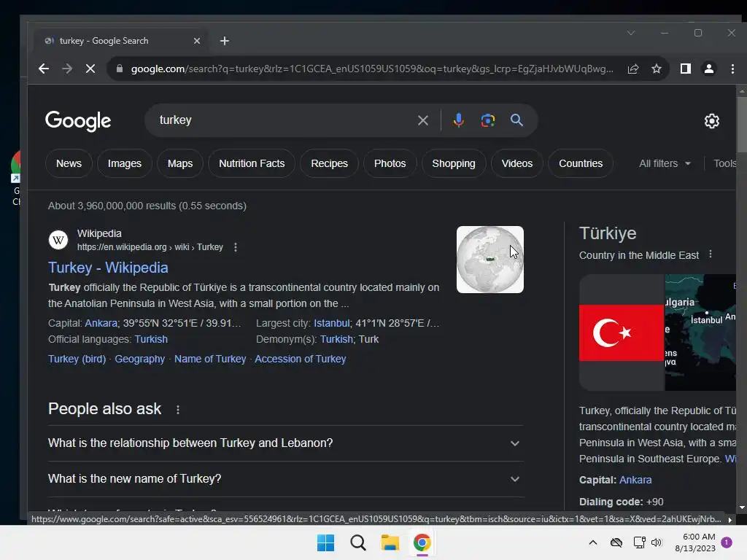Click the browser address bar URL

coord(372,69)
